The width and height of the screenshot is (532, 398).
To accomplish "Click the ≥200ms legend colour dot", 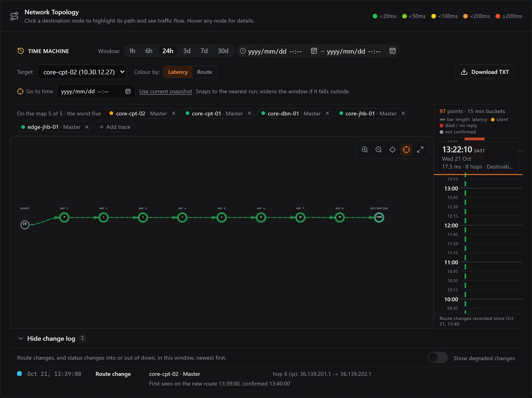I will point(498,16).
